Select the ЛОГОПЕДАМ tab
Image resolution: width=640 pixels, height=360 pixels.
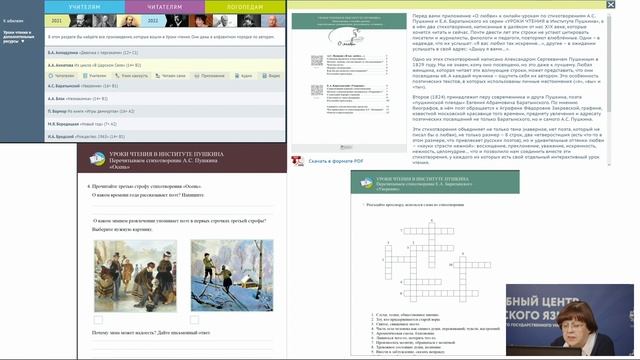[x=245, y=7]
